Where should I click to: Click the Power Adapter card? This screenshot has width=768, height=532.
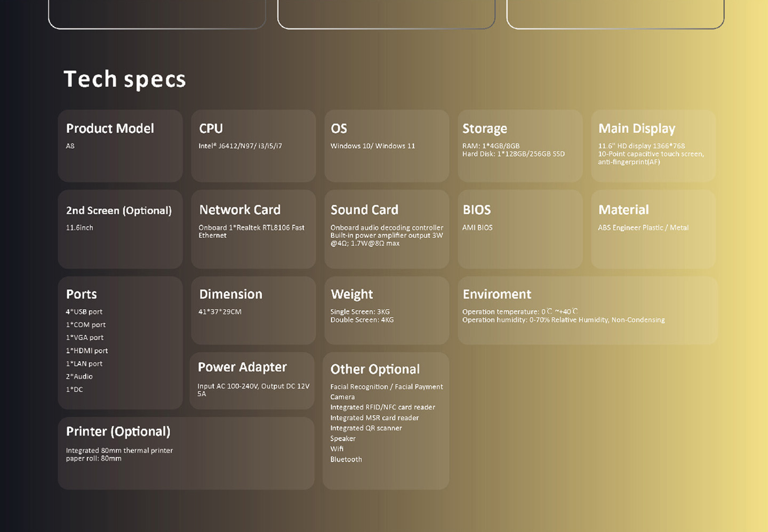point(252,381)
